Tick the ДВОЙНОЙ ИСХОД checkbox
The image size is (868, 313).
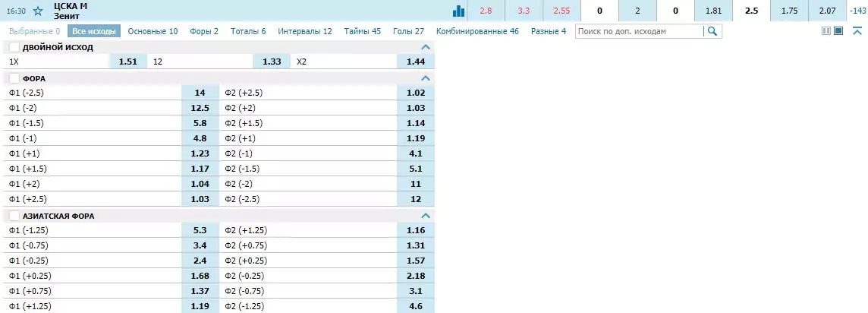coord(14,47)
